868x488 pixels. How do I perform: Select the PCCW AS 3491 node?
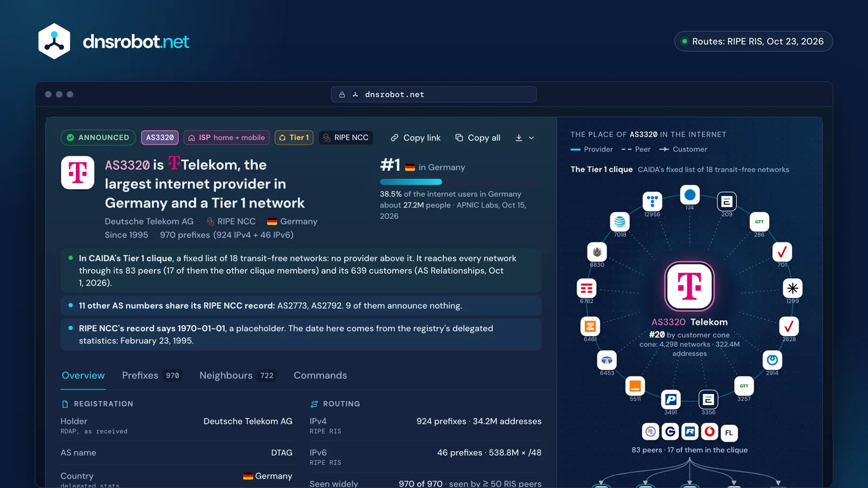pyautogui.click(x=671, y=400)
